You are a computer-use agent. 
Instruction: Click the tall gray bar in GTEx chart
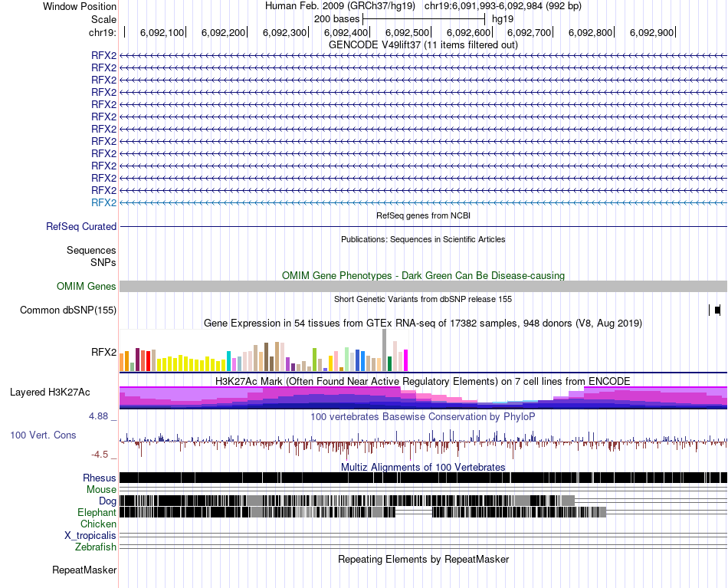[385, 350]
